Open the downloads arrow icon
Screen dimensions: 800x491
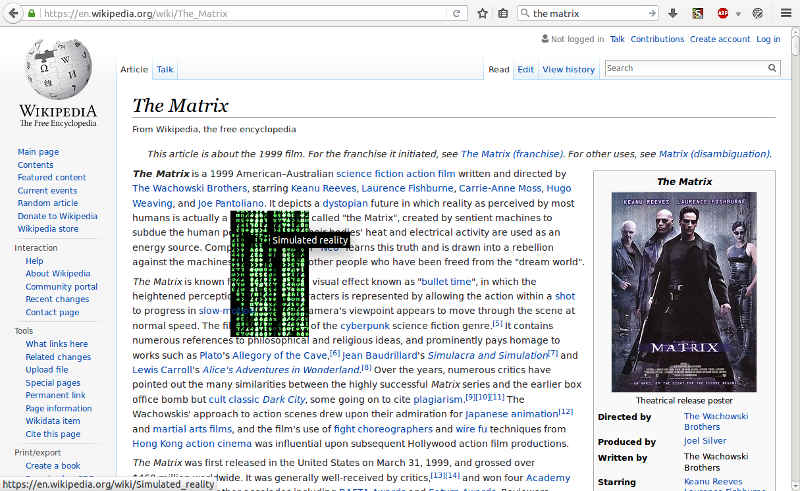[673, 13]
